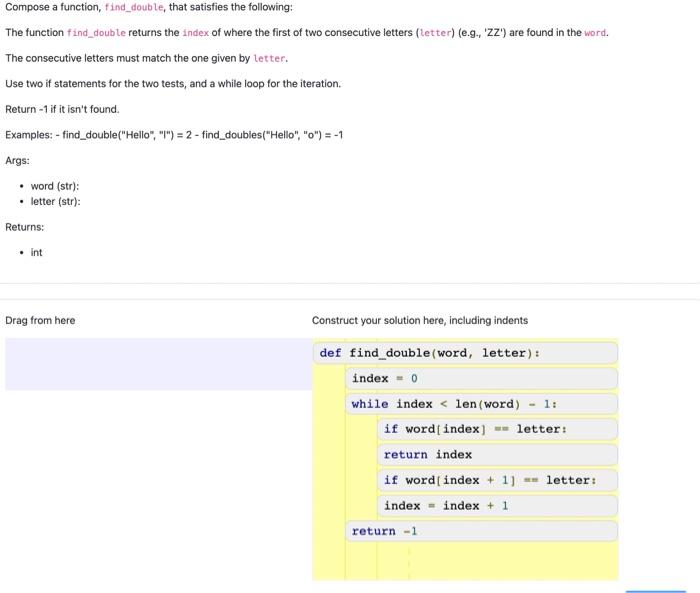Image resolution: width=700 pixels, height=593 pixels.
Task: Select the 'index = index + 1' block
Action: point(497,505)
